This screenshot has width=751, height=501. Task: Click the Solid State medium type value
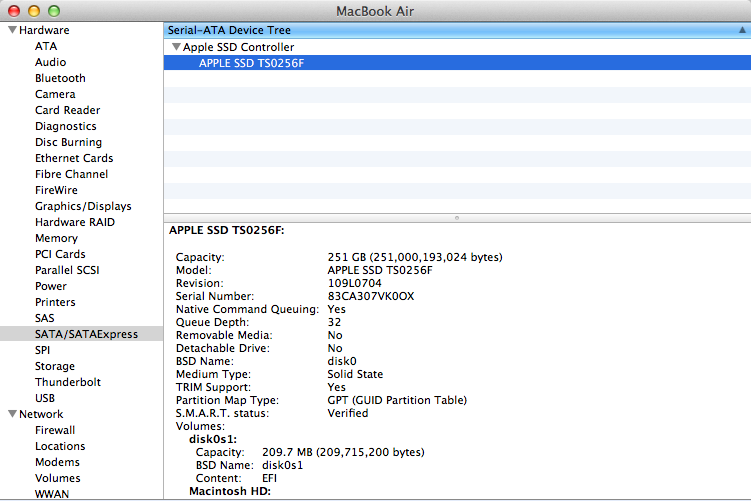355,374
